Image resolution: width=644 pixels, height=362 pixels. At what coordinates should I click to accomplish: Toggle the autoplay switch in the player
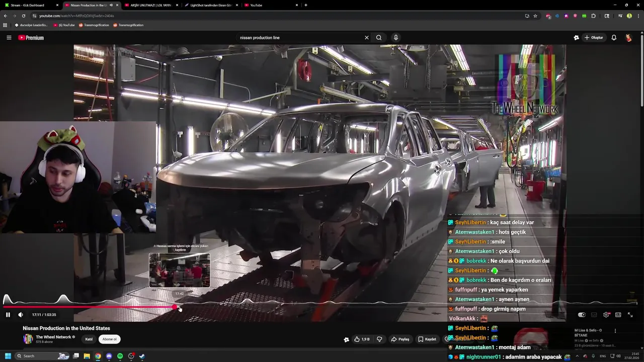[x=582, y=315]
